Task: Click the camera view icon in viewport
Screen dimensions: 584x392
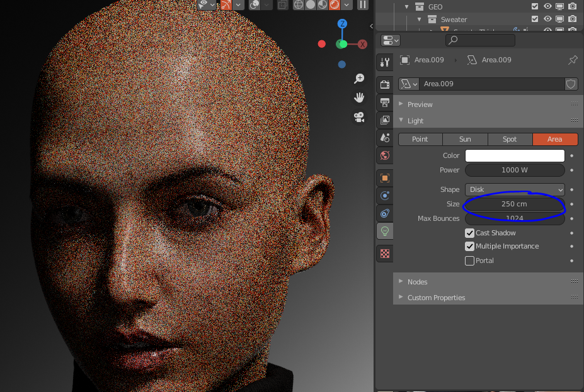Action: point(359,117)
